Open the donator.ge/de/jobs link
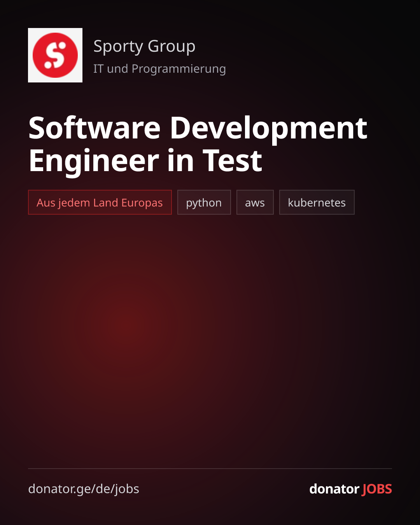Image resolution: width=420 pixels, height=525 pixels. point(84,489)
